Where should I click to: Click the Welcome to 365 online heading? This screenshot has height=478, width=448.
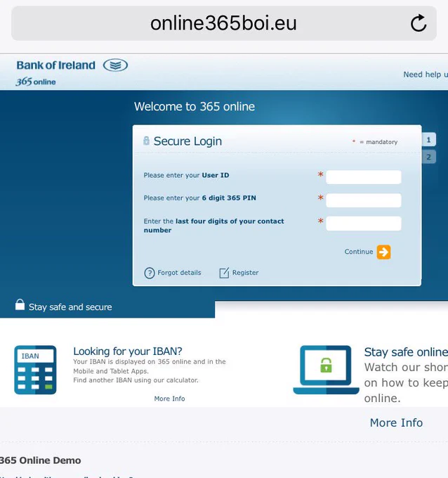[195, 106]
